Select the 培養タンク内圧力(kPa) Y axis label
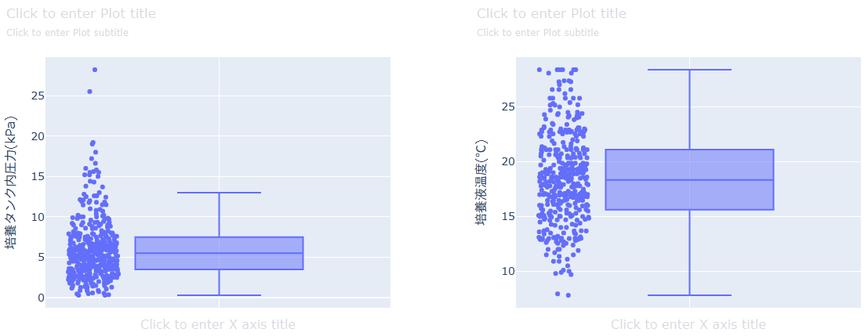Screen dimensions: 868x336 pos(11,182)
